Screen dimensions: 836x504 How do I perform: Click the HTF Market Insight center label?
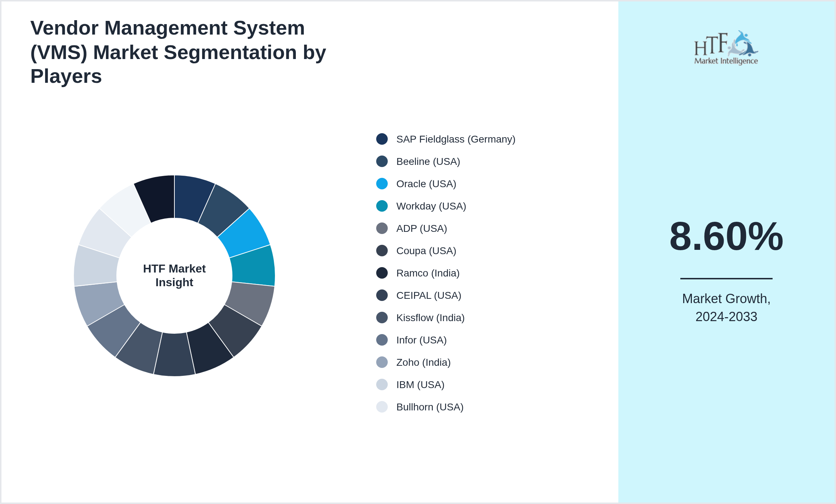pyautogui.click(x=174, y=275)
